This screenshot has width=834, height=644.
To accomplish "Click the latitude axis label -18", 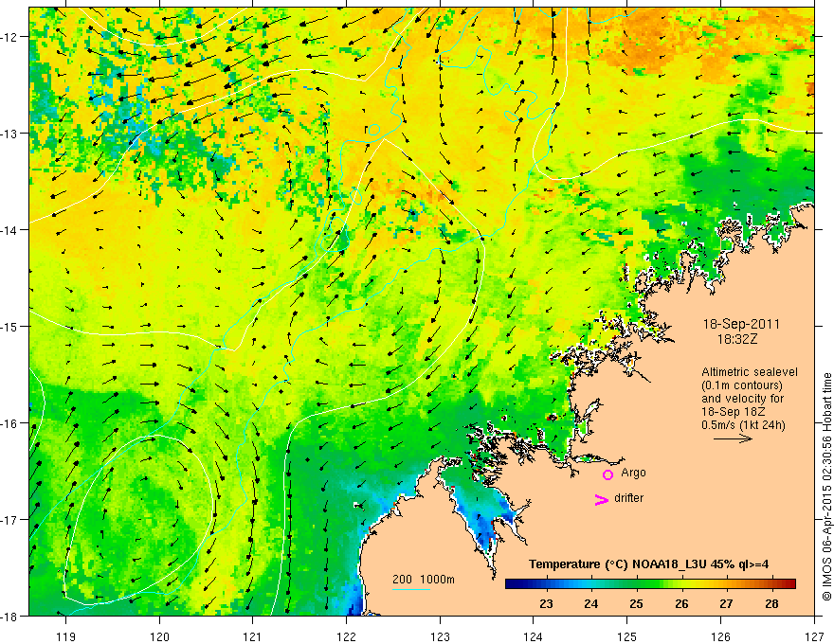I will 10,616.
